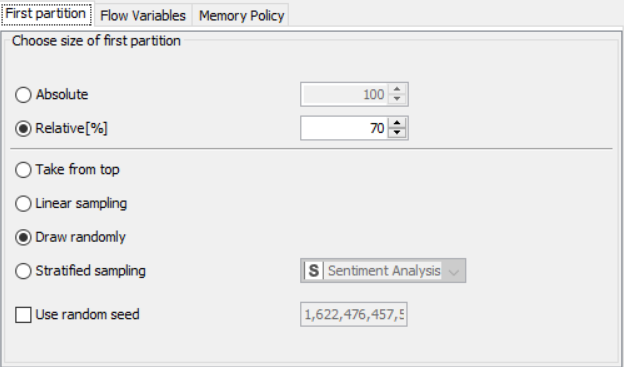
Task: Select the Relative[%] radio option
Action: tap(23, 129)
